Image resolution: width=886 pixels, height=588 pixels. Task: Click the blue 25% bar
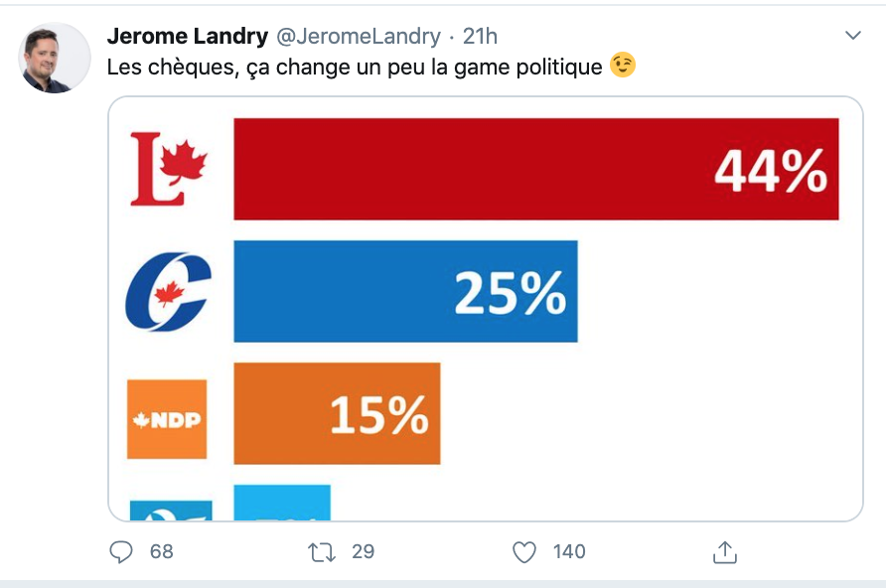[x=405, y=292]
